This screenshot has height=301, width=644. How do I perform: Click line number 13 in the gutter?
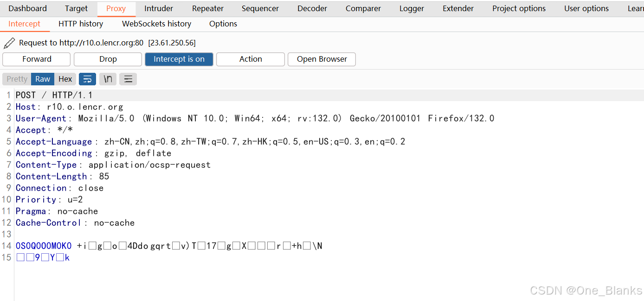pos(6,234)
